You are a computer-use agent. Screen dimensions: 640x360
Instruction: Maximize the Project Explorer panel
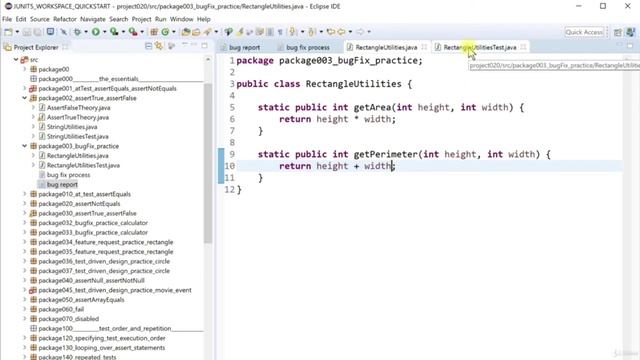pos(205,46)
